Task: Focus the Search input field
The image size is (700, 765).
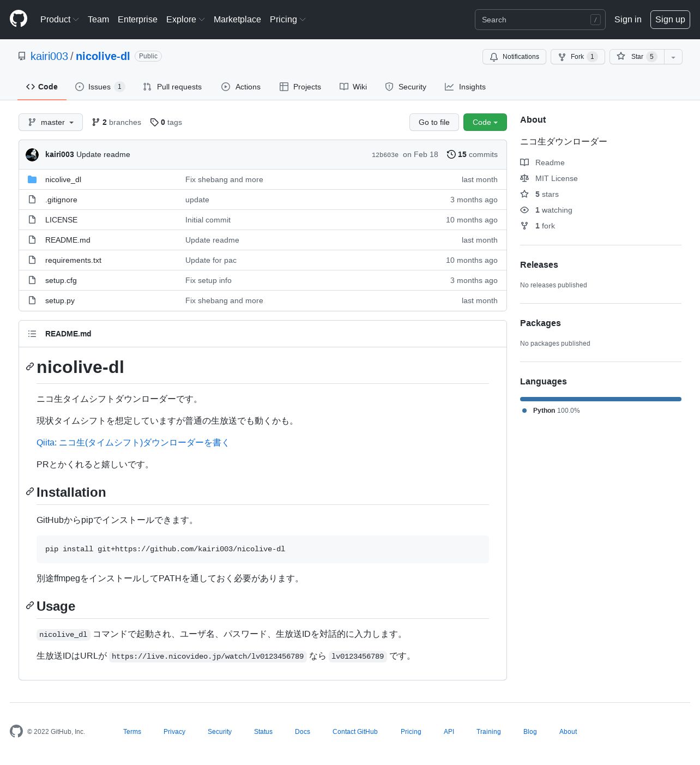Action: point(540,20)
